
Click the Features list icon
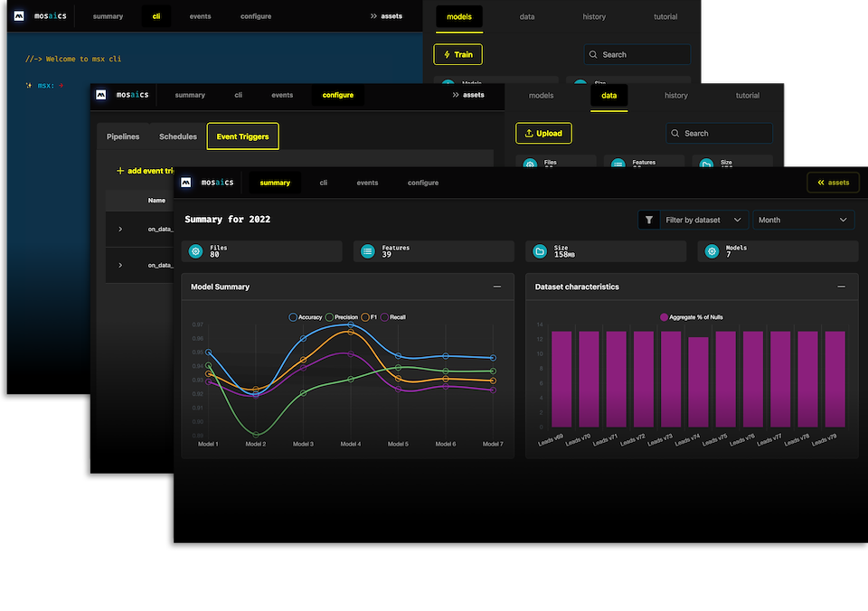click(x=368, y=251)
